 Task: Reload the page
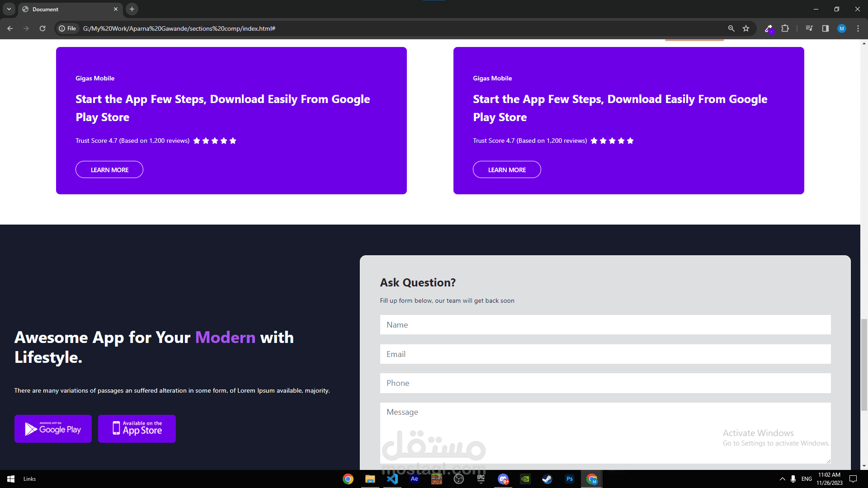pos(42,28)
